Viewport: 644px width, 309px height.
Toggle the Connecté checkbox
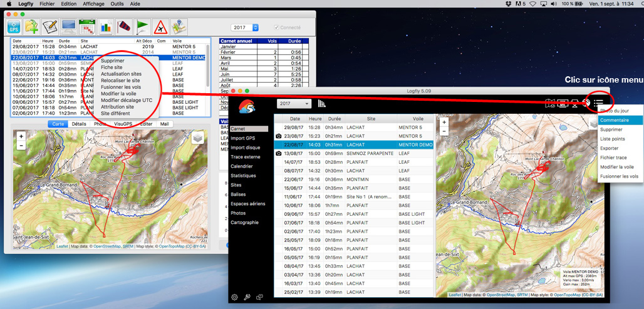coord(276,28)
